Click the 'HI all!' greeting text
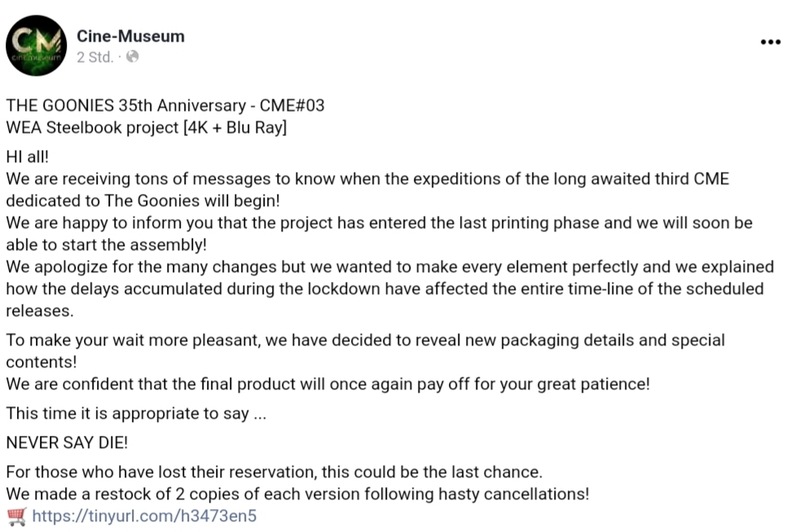 (x=28, y=156)
